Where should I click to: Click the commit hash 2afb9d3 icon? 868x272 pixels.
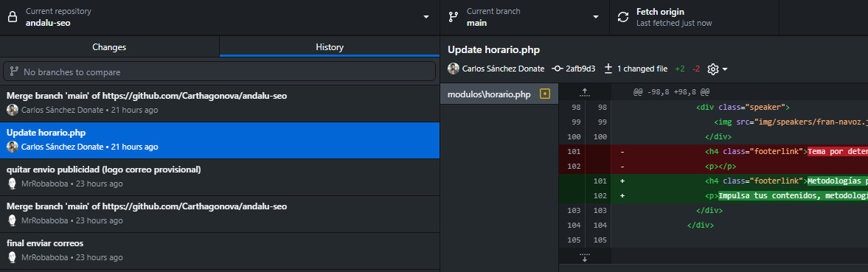tap(558, 69)
